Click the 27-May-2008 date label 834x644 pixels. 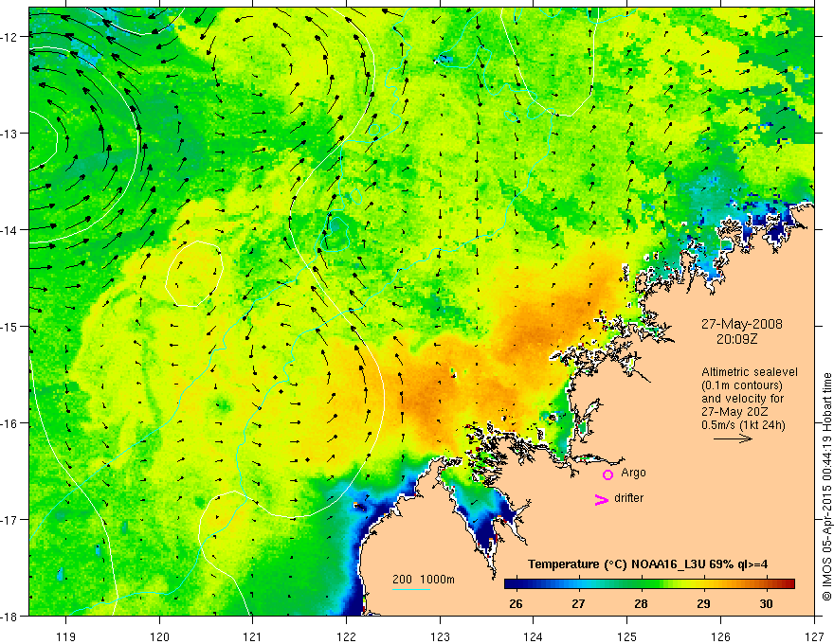(741, 324)
